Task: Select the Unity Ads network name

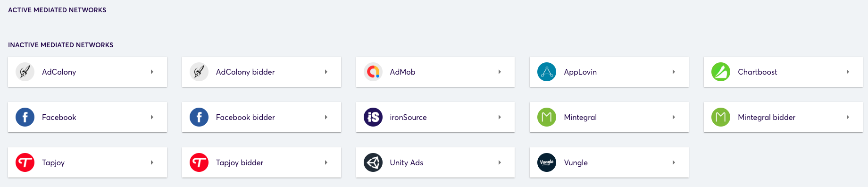Action: [407, 162]
